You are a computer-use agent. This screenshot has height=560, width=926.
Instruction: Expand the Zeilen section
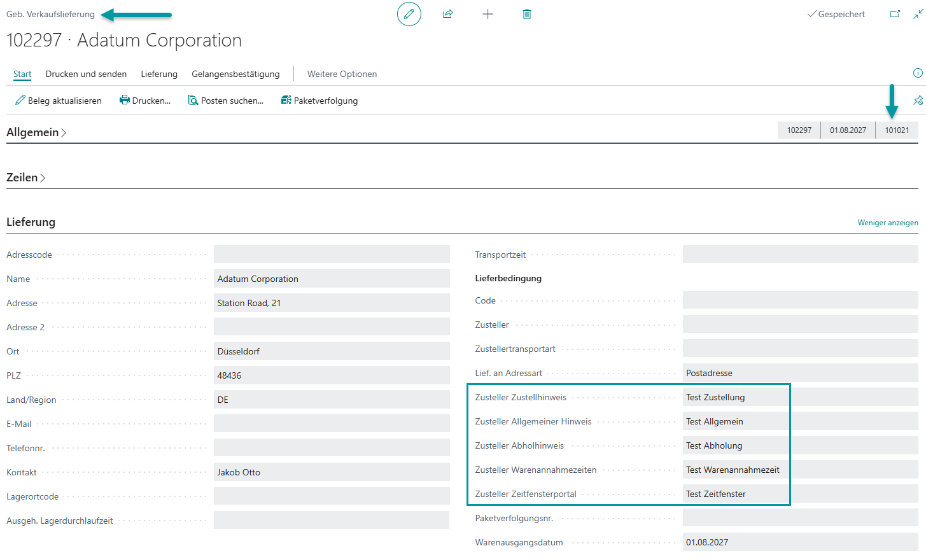[x=26, y=178]
